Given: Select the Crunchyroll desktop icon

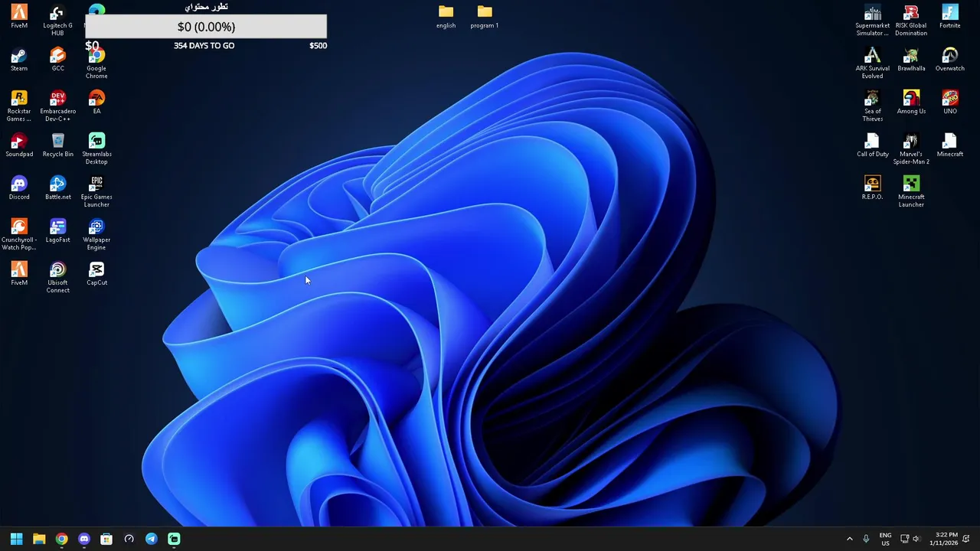Looking at the screenshot, I should (19, 235).
